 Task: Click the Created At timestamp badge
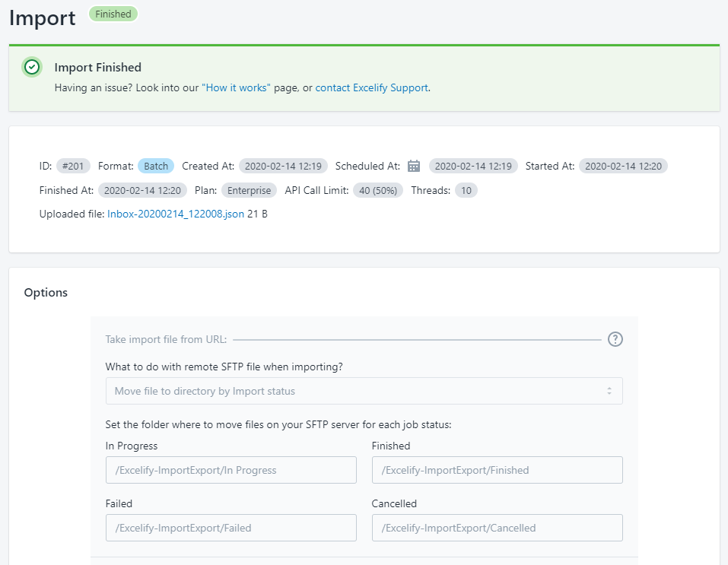(283, 166)
